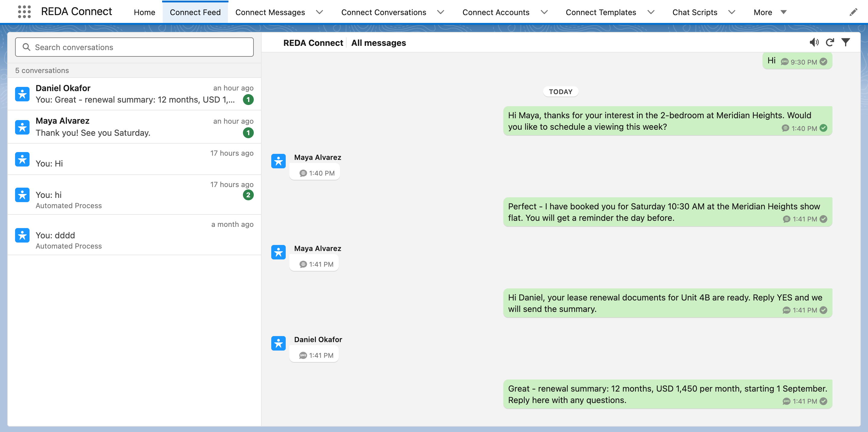Click the 'Hi Daniel, your lease renewal' message

[668, 303]
